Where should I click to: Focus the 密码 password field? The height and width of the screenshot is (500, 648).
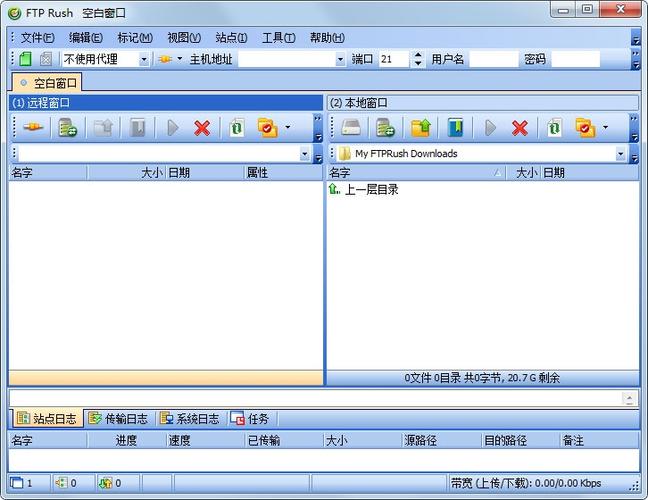[x=576, y=60]
